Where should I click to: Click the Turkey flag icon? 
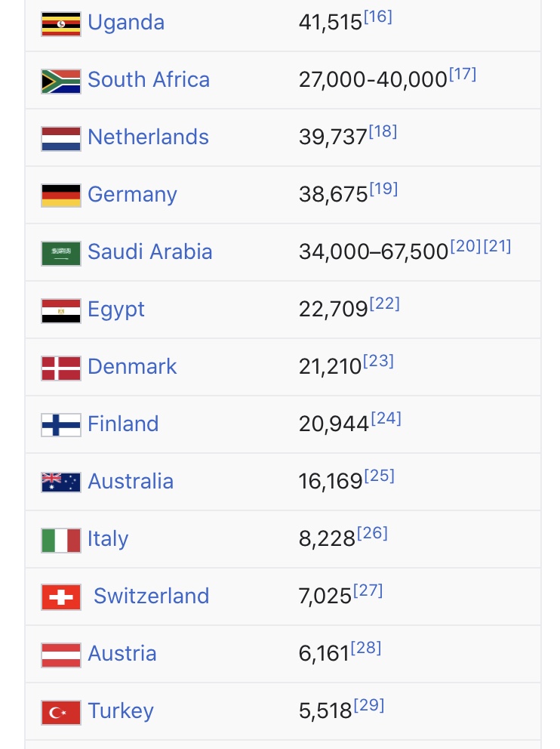(x=61, y=713)
